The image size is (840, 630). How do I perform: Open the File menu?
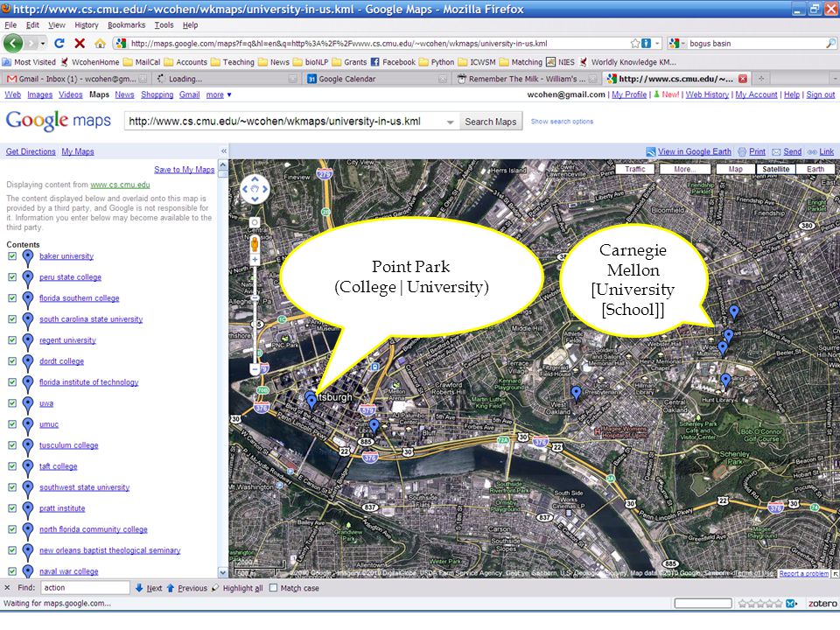pos(10,24)
